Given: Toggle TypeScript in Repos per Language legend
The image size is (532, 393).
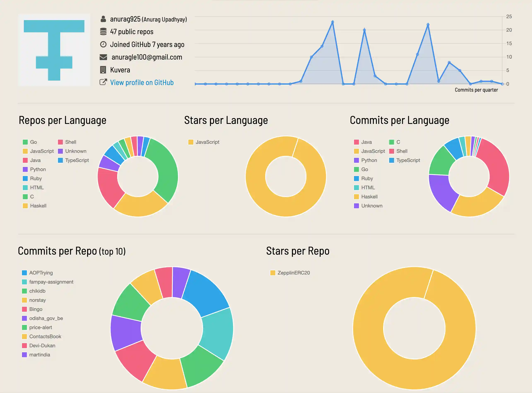Looking at the screenshot, I should (x=77, y=160).
